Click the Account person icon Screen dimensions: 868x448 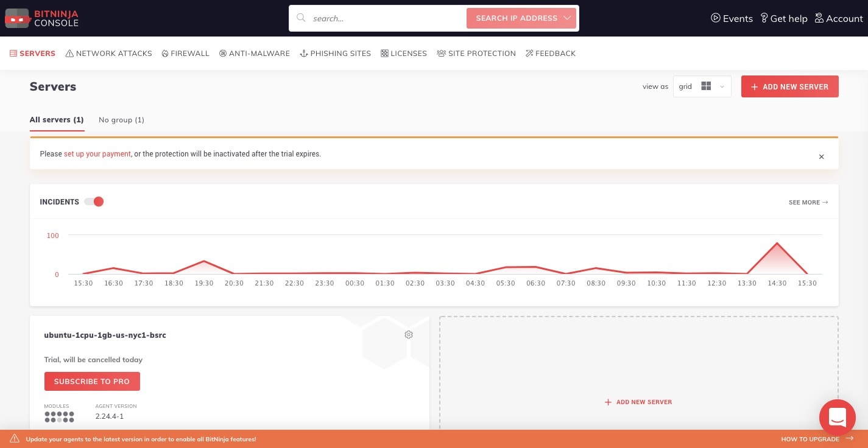click(819, 18)
